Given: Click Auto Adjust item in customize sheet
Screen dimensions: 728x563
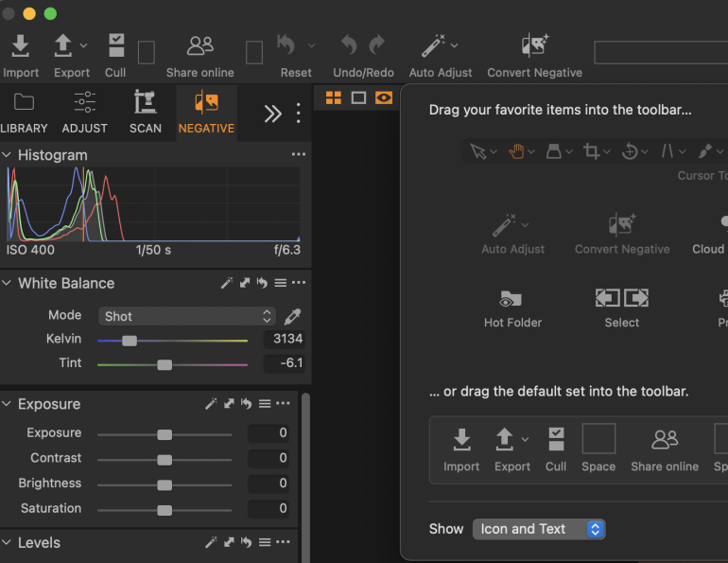Looking at the screenshot, I should click(512, 235).
